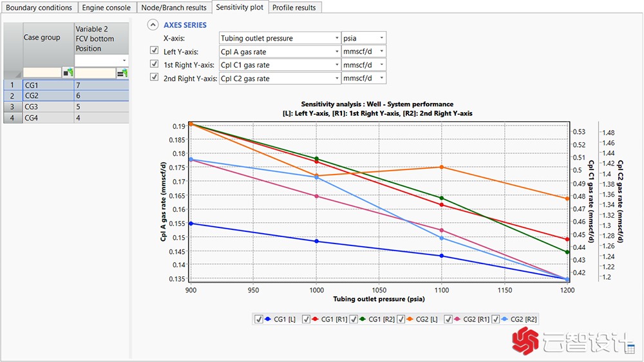Screen dimensions: 644x362
Task: Switch to the Profile results tab
Action: 294,7
